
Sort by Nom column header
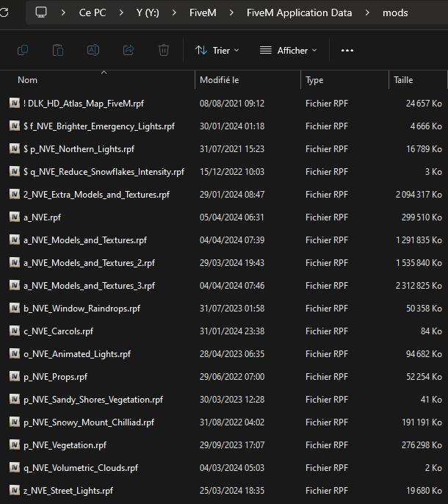27,80
